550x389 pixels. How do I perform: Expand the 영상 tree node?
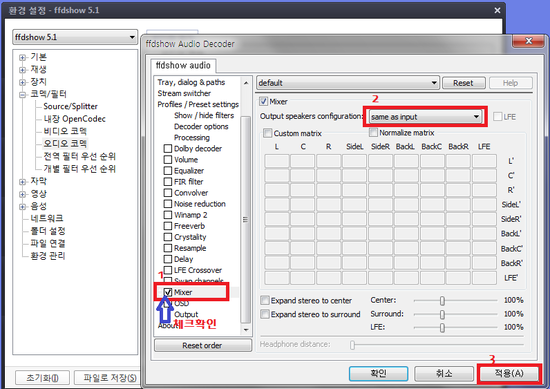point(22,194)
